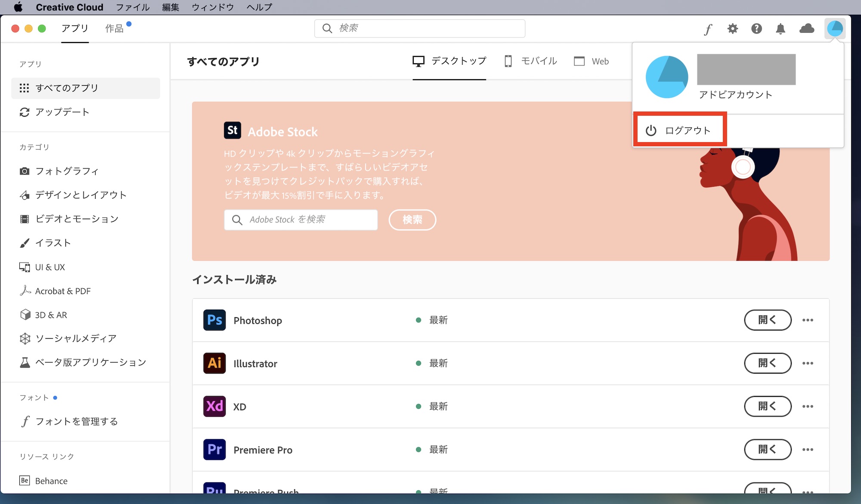Click the Adobe Stock St logo
861x504 pixels.
click(x=232, y=130)
